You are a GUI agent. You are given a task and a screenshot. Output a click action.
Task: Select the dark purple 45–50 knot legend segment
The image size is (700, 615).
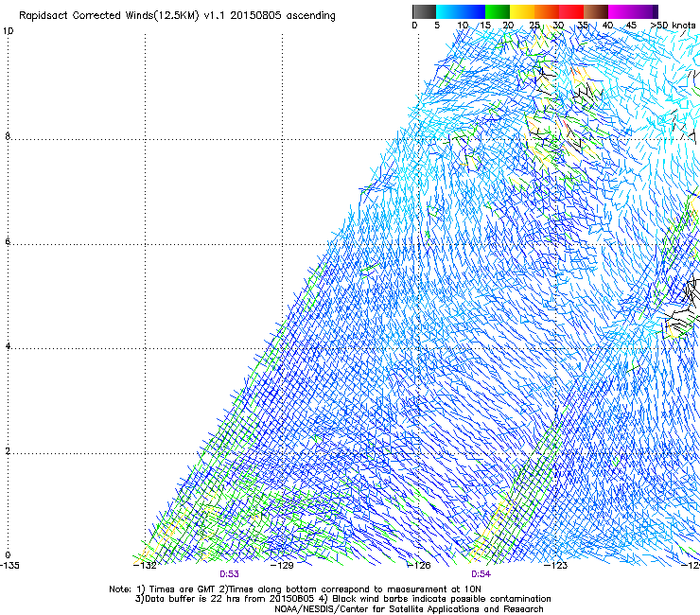(645, 11)
